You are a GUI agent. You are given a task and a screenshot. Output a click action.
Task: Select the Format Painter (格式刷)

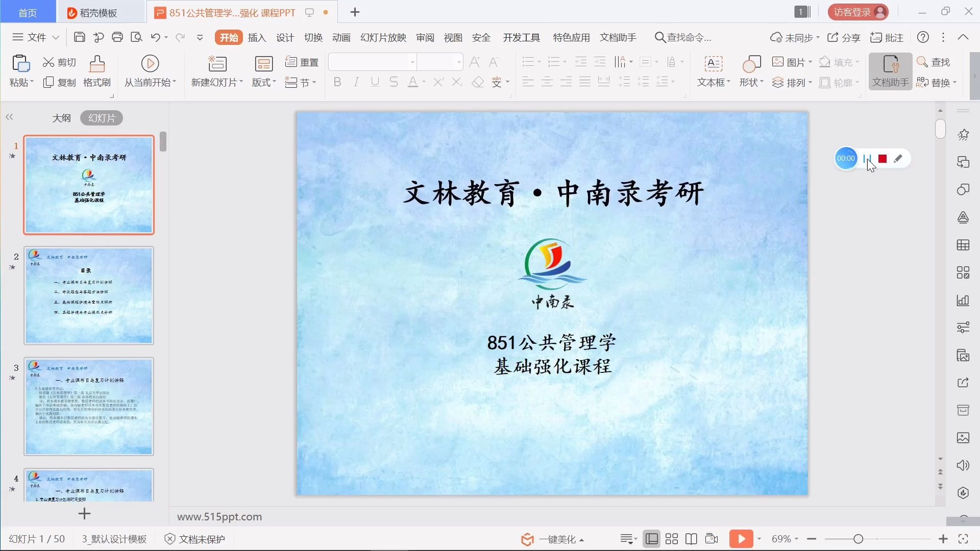97,71
